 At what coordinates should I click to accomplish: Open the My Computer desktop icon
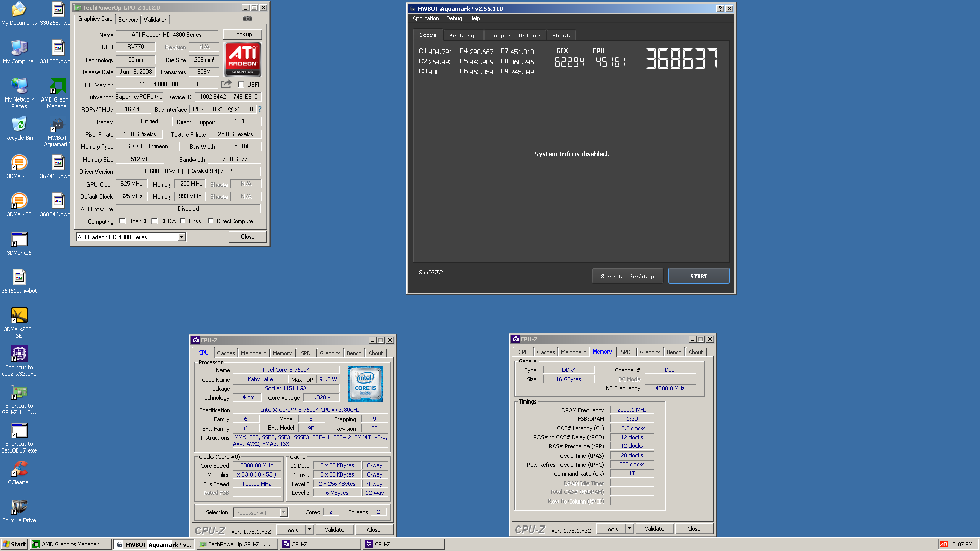click(x=19, y=52)
